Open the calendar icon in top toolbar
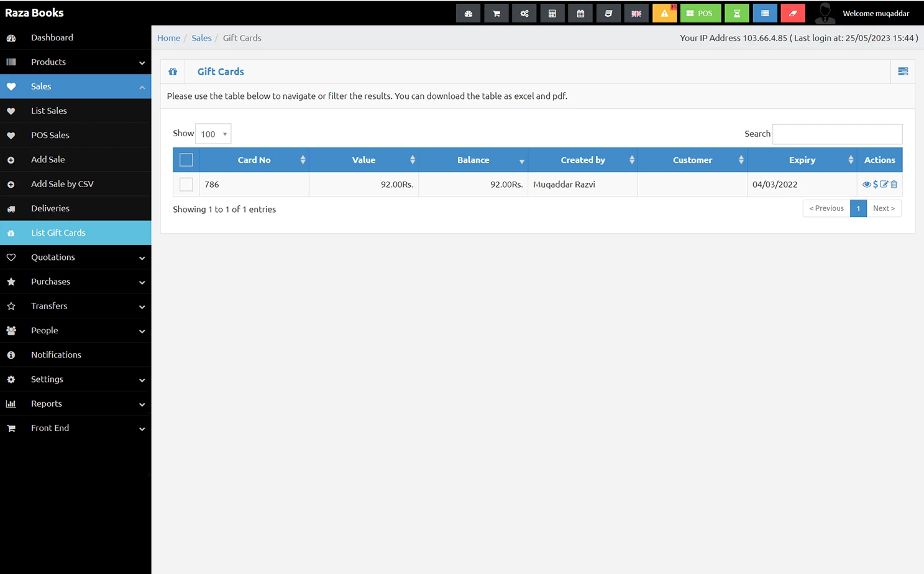 (x=580, y=13)
